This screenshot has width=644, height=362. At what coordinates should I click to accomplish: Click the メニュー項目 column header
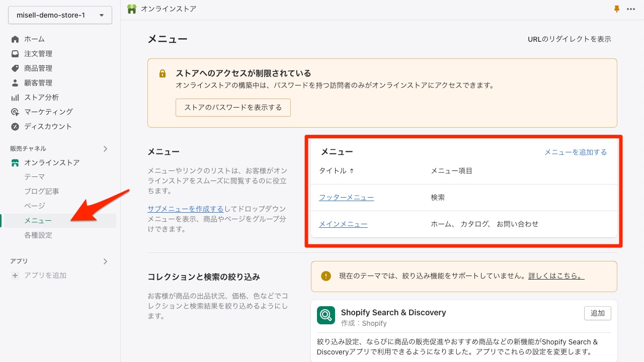pos(451,171)
